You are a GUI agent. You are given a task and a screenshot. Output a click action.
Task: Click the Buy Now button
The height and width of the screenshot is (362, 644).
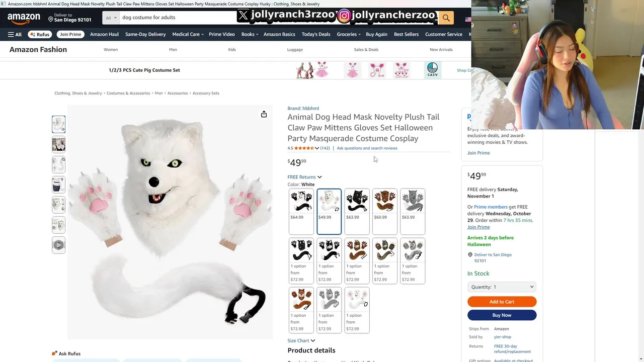click(x=502, y=315)
